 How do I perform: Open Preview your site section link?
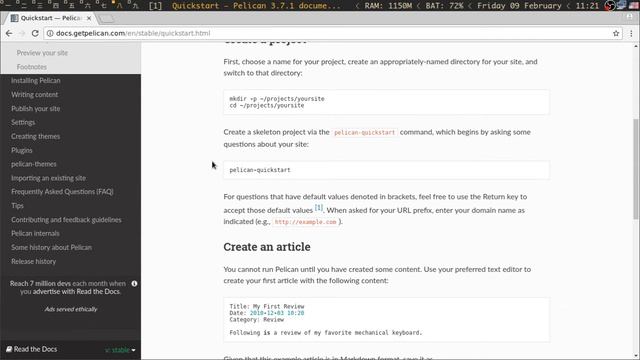click(42, 53)
